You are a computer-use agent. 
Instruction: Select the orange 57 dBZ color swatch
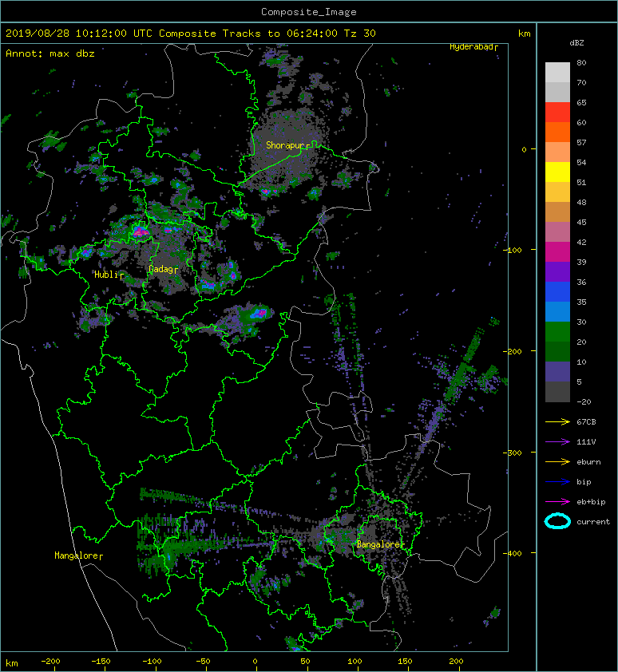point(557,132)
